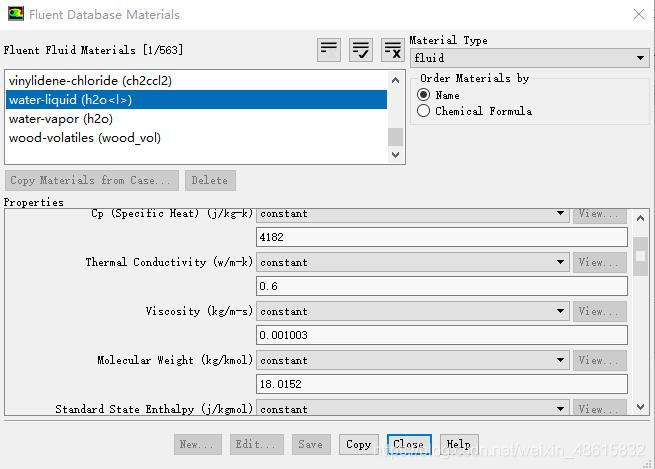Click the materials list scroll-down arrow
The height and width of the screenshot is (469, 655).
pos(396,155)
